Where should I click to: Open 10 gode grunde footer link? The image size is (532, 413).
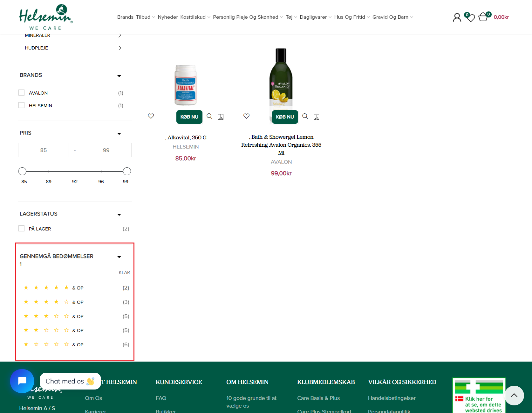point(251,402)
